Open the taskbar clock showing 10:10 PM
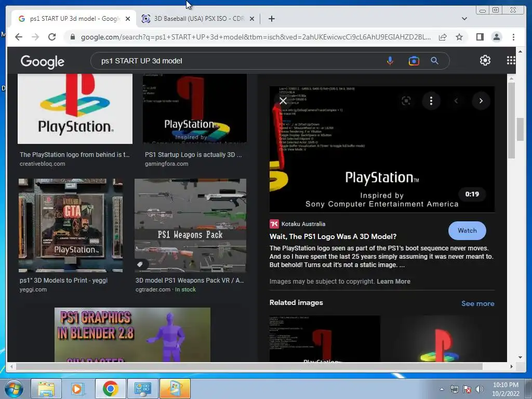The width and height of the screenshot is (532, 399). [506, 389]
